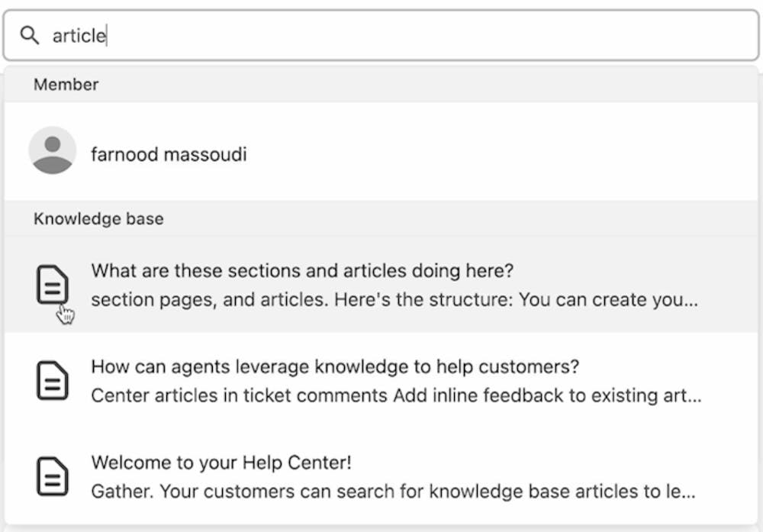Click the magnifying glass search icon
The width and height of the screenshot is (763, 532).
pyautogui.click(x=29, y=35)
